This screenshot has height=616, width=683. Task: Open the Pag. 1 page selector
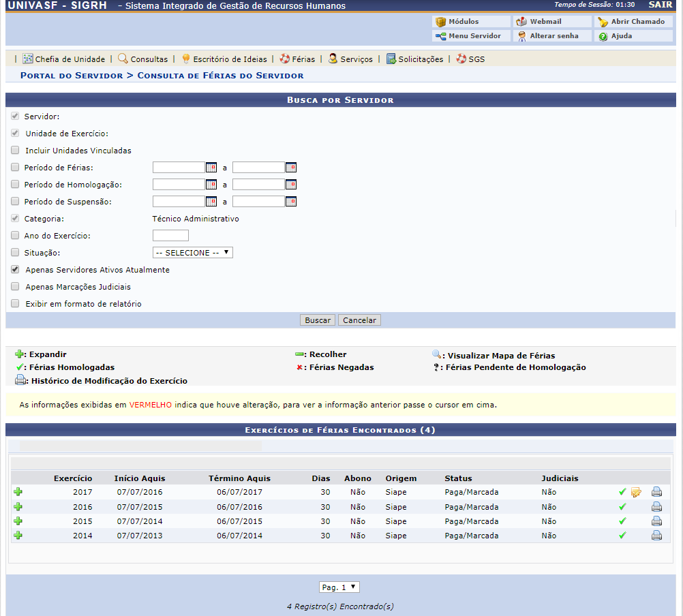click(x=339, y=587)
